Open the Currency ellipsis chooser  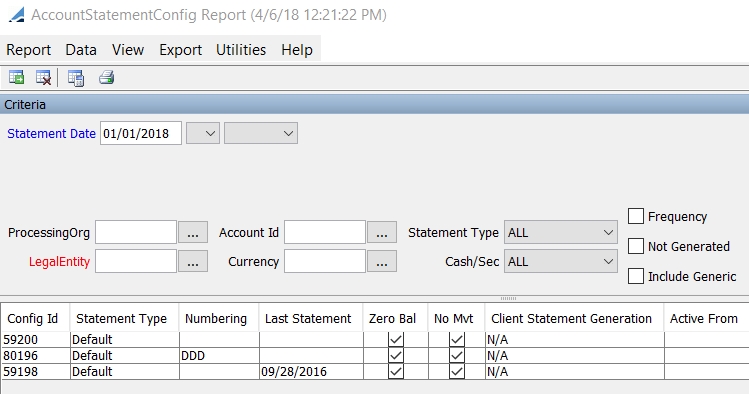tap(382, 262)
